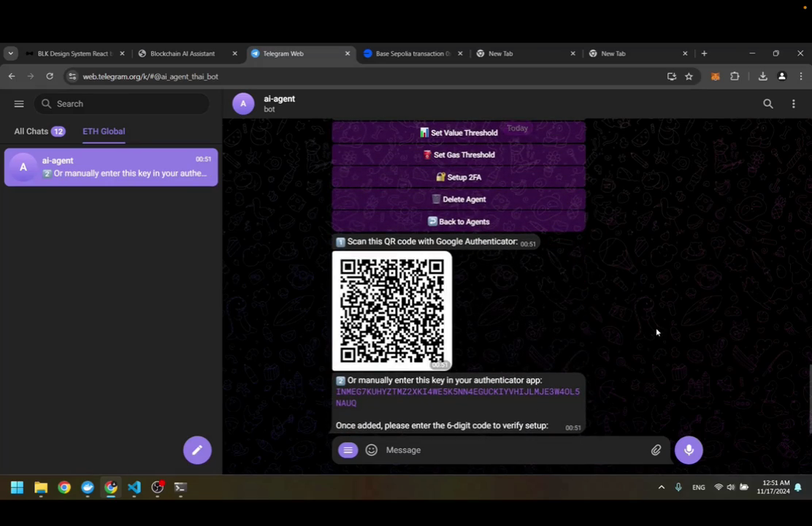Open Chrome three-dot menu
Image resolution: width=812 pixels, height=526 pixels.
coord(801,77)
